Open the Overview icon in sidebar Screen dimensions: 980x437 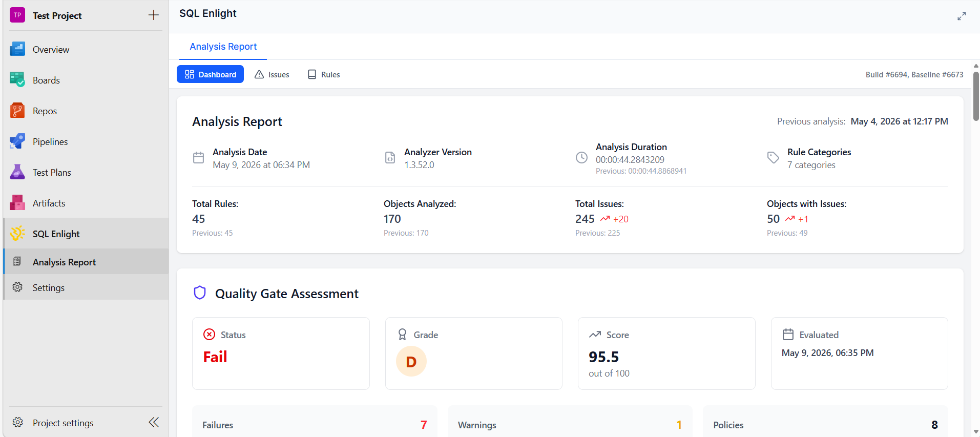[x=17, y=49]
